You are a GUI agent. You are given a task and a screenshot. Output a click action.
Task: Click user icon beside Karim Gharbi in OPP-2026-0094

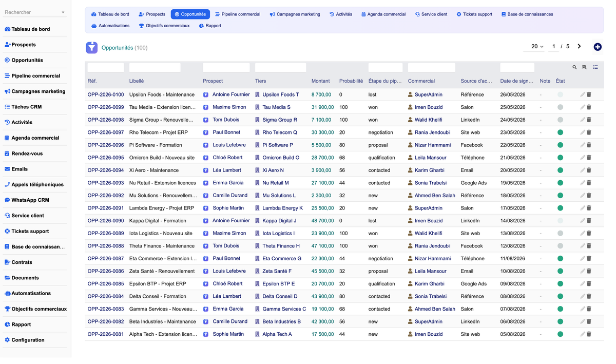point(410,170)
